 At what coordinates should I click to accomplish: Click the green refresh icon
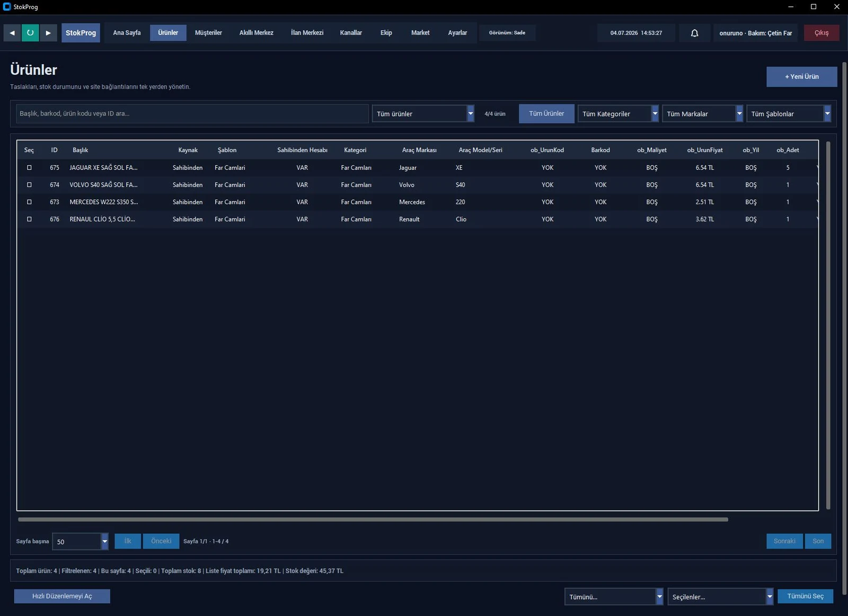[30, 33]
